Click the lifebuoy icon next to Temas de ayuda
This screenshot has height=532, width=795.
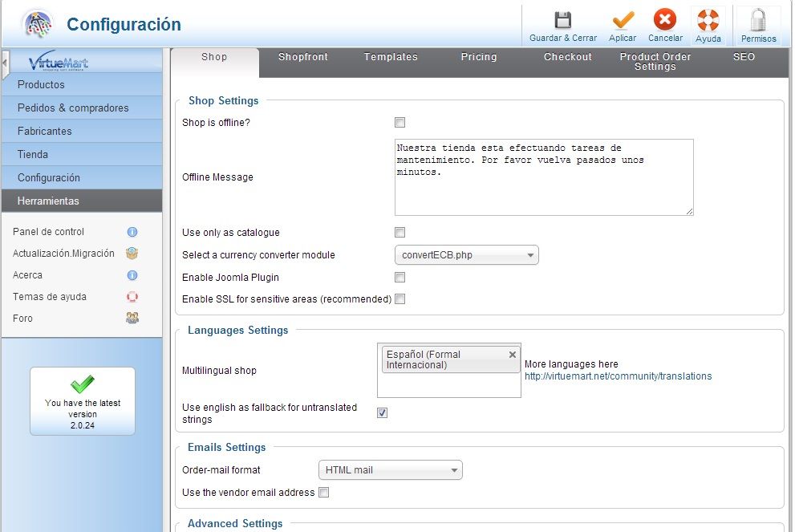tap(132, 297)
